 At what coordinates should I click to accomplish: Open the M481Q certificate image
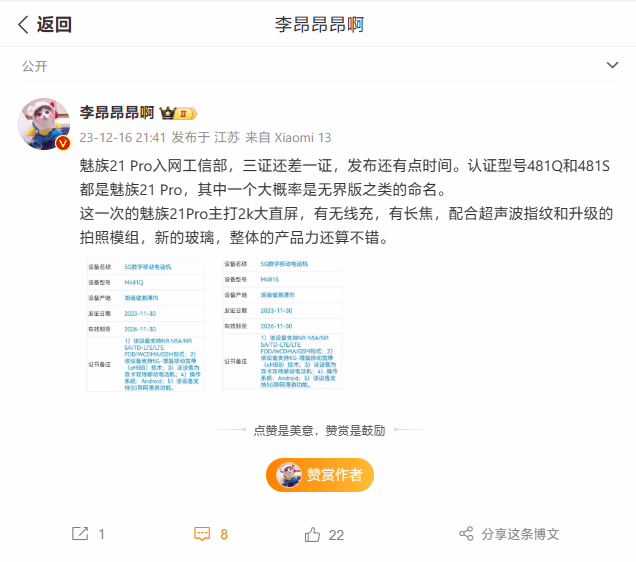[x=146, y=326]
